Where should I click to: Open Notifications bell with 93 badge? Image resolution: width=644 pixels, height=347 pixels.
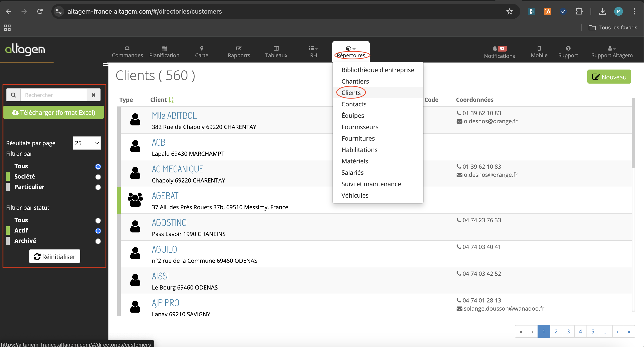tap(499, 52)
